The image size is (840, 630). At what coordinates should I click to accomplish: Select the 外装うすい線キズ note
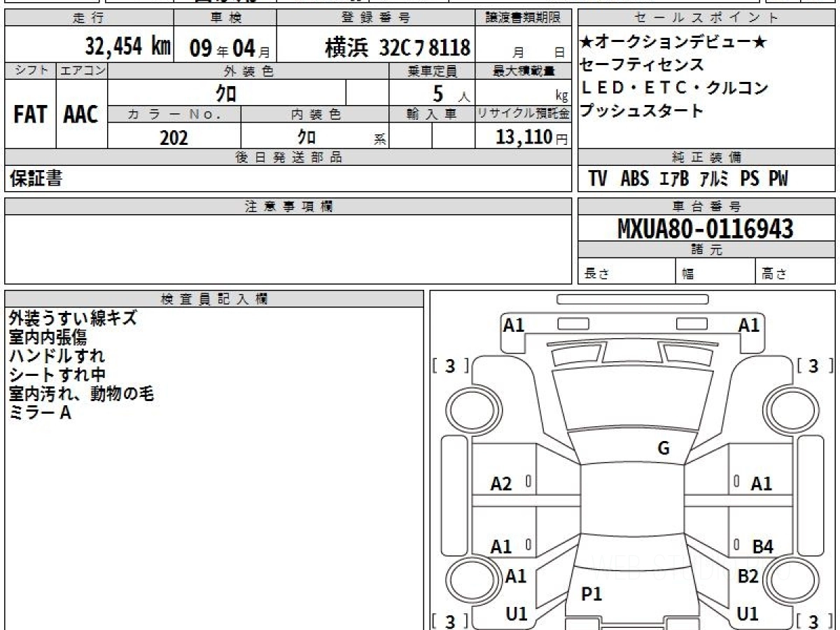click(73, 318)
